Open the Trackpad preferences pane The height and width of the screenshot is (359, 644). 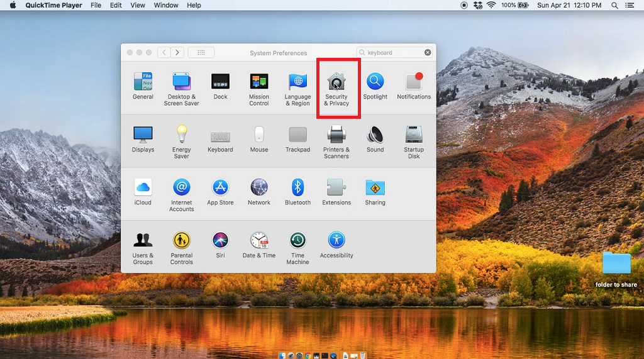coord(297,139)
